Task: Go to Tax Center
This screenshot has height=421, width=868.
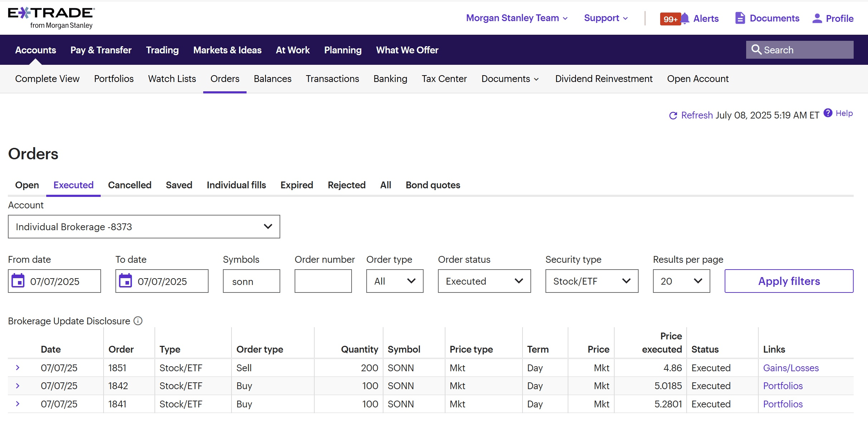Action: [x=444, y=79]
